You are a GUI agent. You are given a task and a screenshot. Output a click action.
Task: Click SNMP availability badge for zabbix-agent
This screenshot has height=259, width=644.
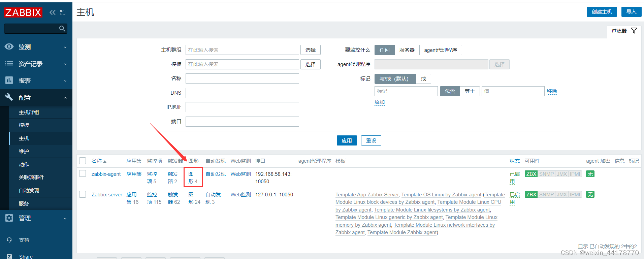coord(546,174)
